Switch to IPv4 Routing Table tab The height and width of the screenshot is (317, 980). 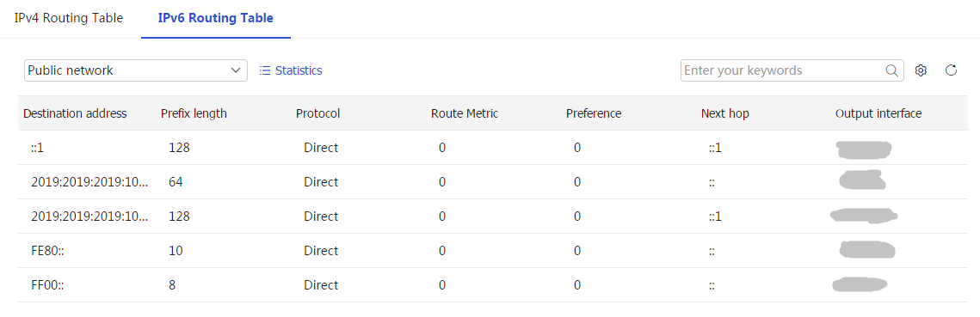[x=69, y=18]
